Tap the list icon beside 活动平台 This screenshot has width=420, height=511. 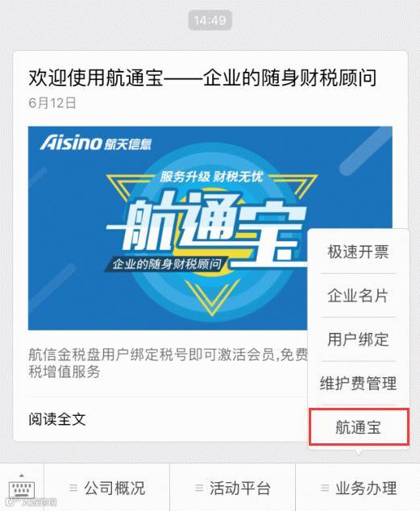click(x=199, y=488)
